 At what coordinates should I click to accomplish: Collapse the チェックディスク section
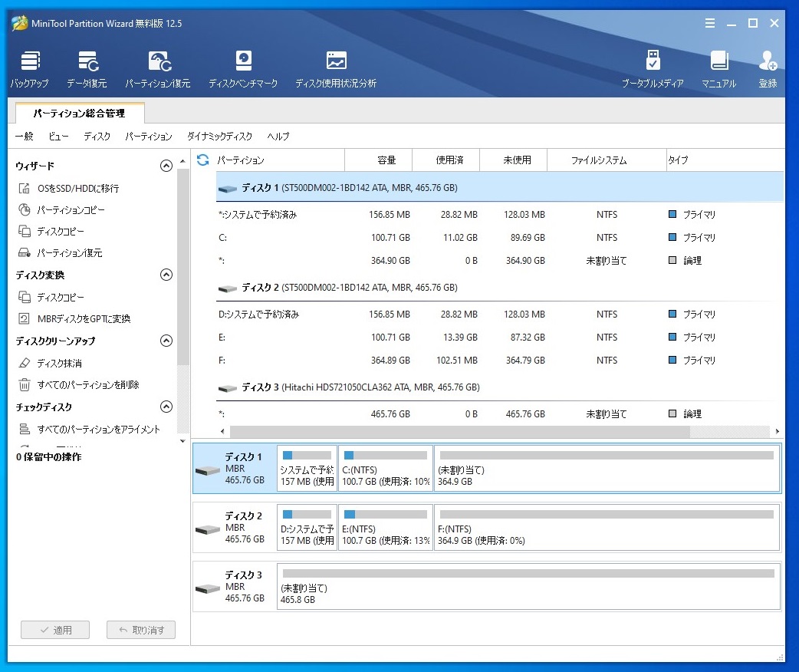click(x=166, y=407)
